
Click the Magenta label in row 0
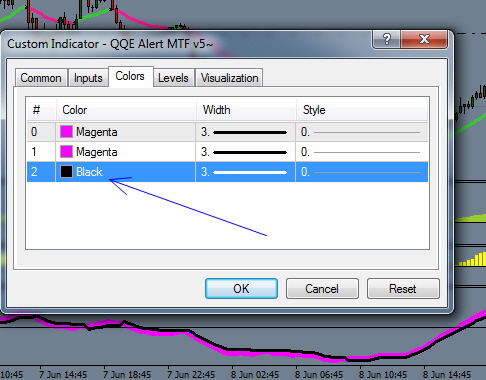click(x=97, y=132)
